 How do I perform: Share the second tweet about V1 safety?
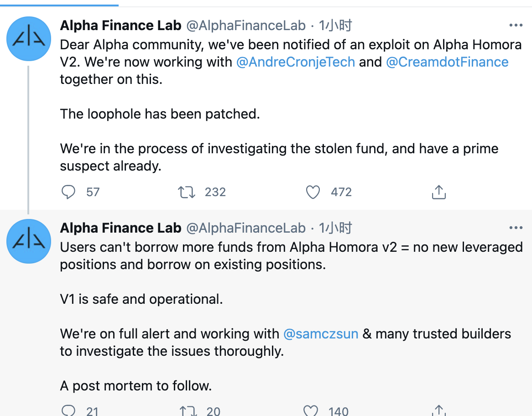pyautogui.click(x=438, y=411)
